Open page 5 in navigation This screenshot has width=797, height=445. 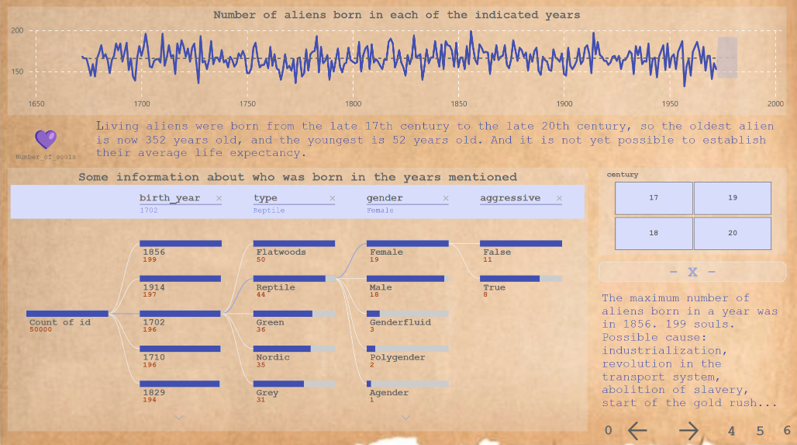coord(760,431)
